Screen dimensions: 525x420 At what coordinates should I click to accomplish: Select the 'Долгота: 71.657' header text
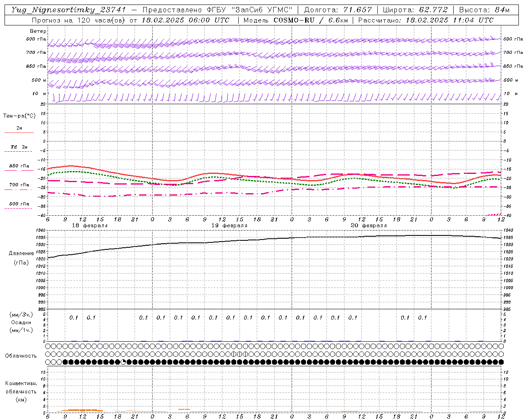338,10
